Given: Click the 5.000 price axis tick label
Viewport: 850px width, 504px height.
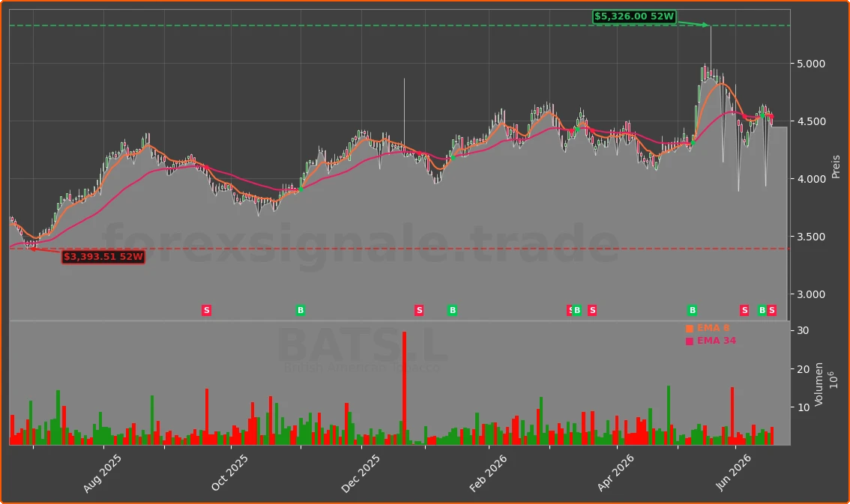Looking at the screenshot, I should (811, 64).
